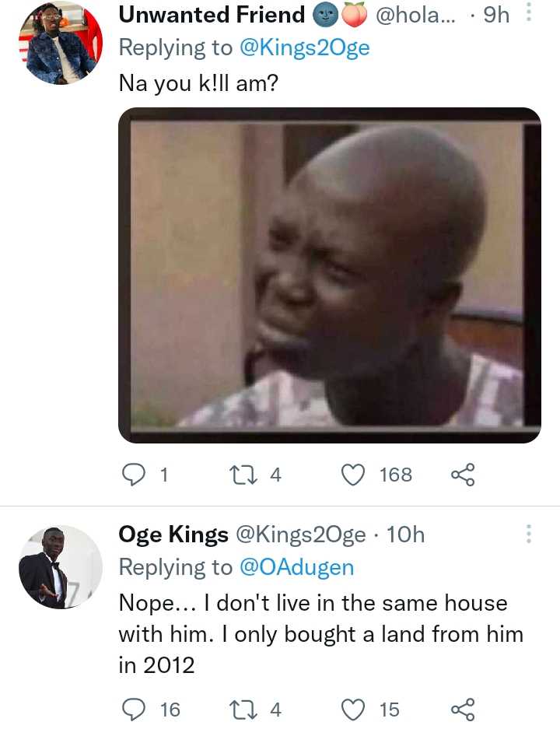Screen dimensions: 560x736
Task: Like Oge Kings' tweet
Action: click(354, 709)
